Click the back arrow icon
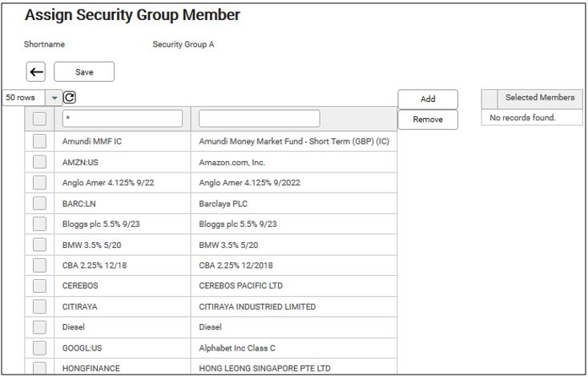 (36, 72)
